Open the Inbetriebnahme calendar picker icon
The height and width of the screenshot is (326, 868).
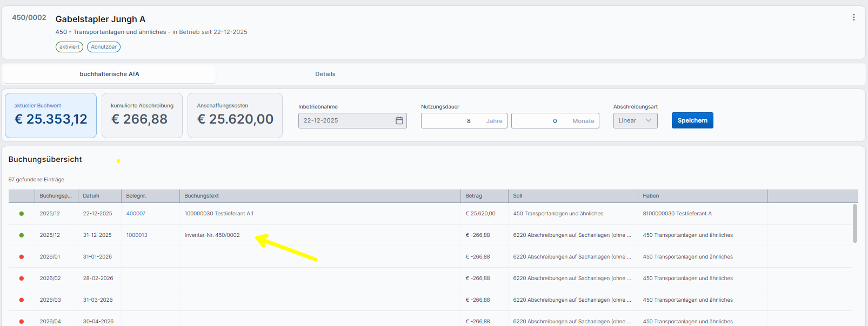[x=399, y=120]
